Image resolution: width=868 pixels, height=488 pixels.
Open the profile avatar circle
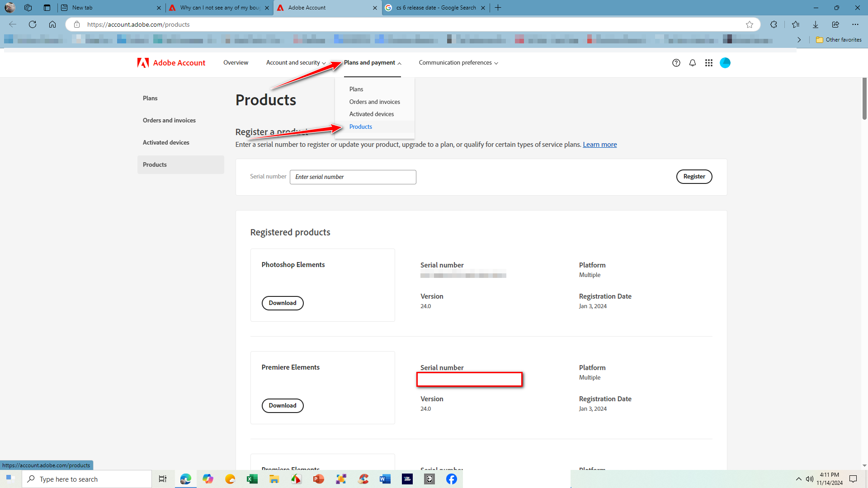[725, 63]
